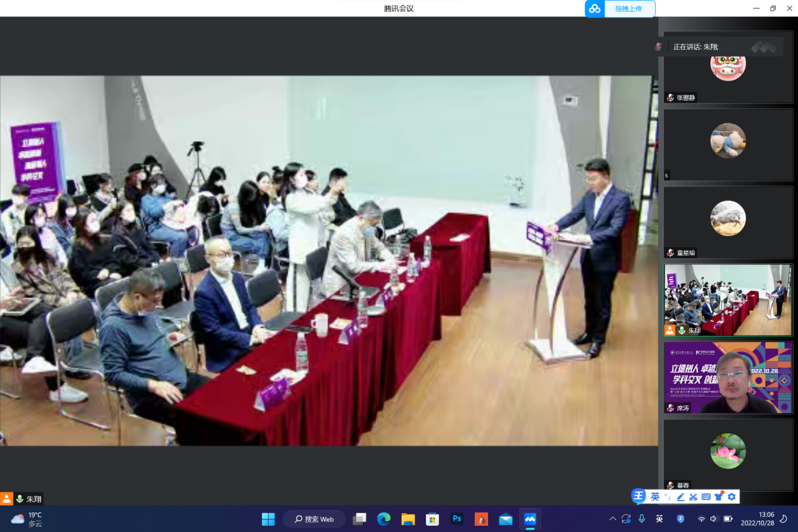Select 童星瑜's participant tile

[x=727, y=222]
